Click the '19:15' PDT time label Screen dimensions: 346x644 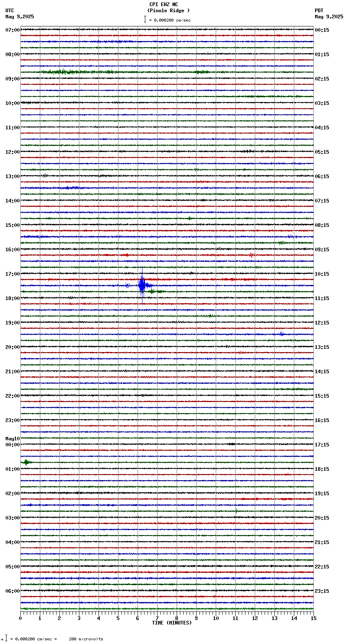coord(322,494)
